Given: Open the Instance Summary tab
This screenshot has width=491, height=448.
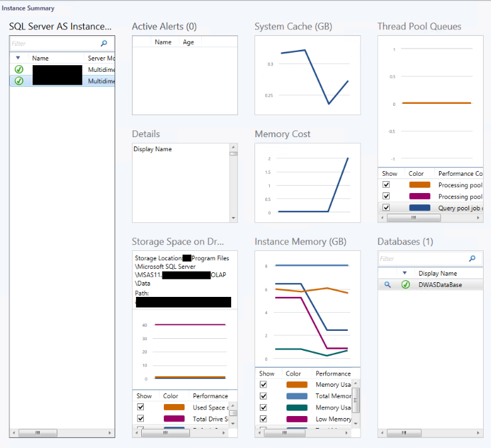Looking at the screenshot, I should (28, 8).
